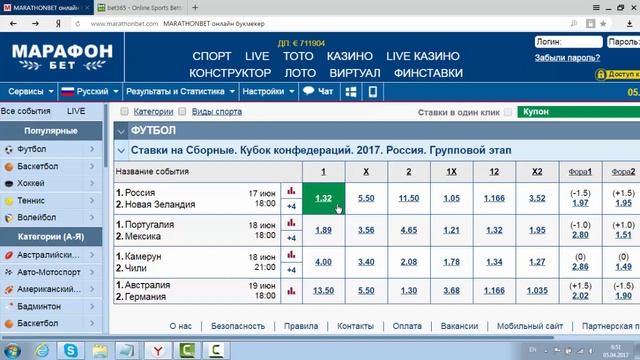Open new browser tab plus button
This screenshot has height=360, width=640.
click(195, 7)
